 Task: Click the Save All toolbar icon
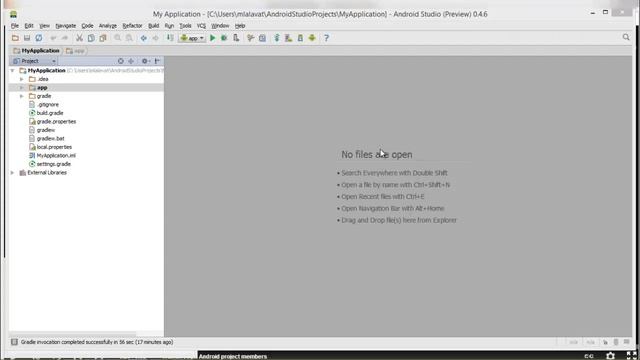(27, 38)
